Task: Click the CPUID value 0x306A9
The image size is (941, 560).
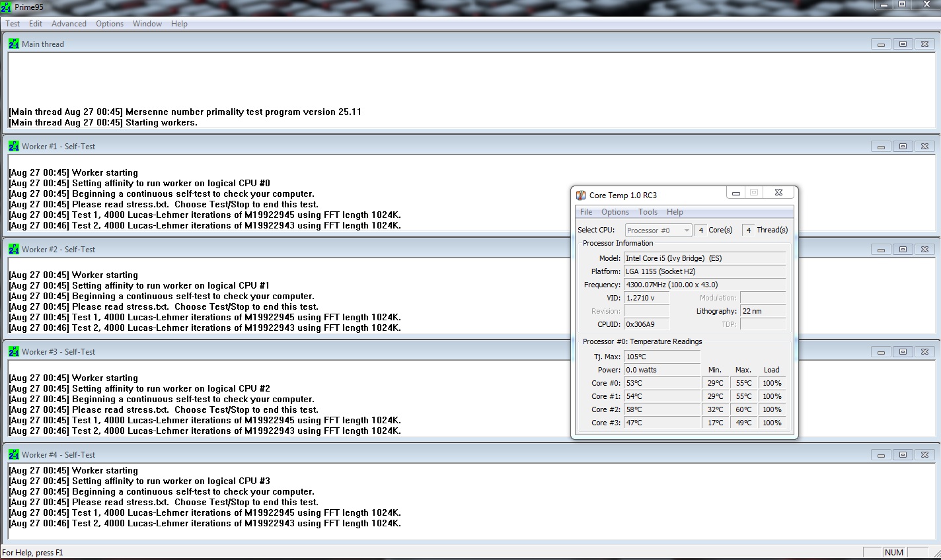Action: click(x=646, y=324)
